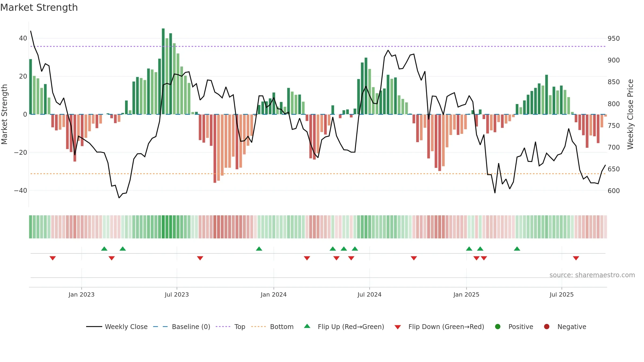The height and width of the screenshot is (362, 644).
Task: Click the red flip-down marker between Jul 2024 and Jan 2025
Action: tap(414, 258)
